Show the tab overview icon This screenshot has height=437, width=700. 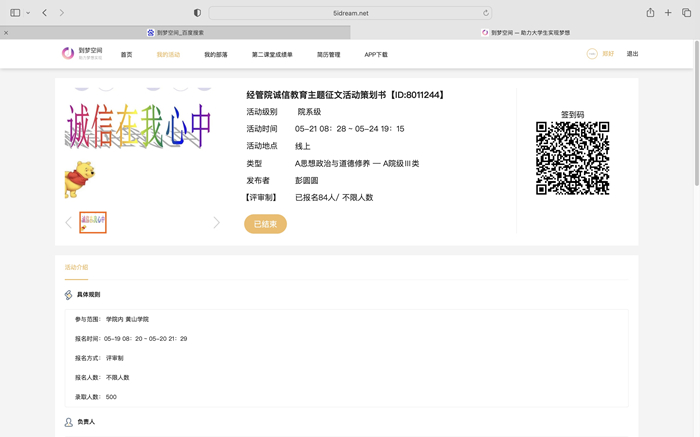(687, 13)
